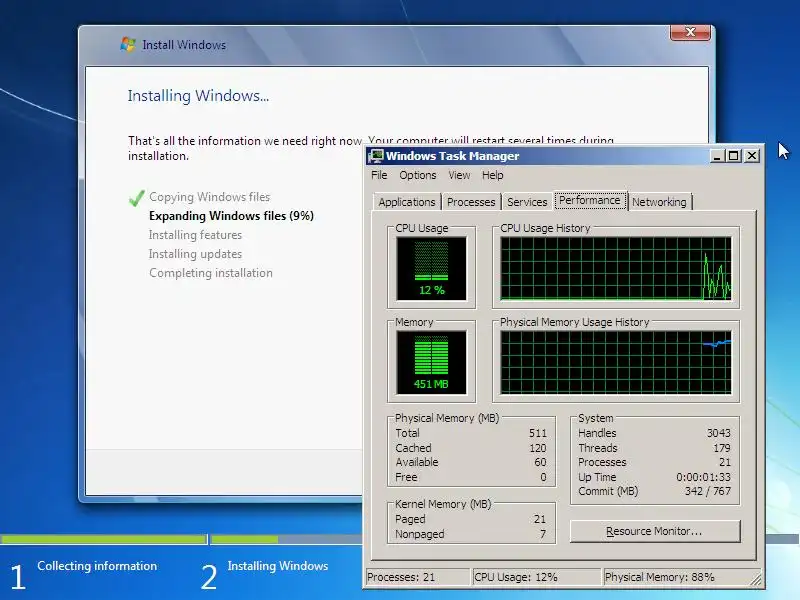Maximize the Windows Task Manager window
The height and width of the screenshot is (600, 800).
(734, 156)
